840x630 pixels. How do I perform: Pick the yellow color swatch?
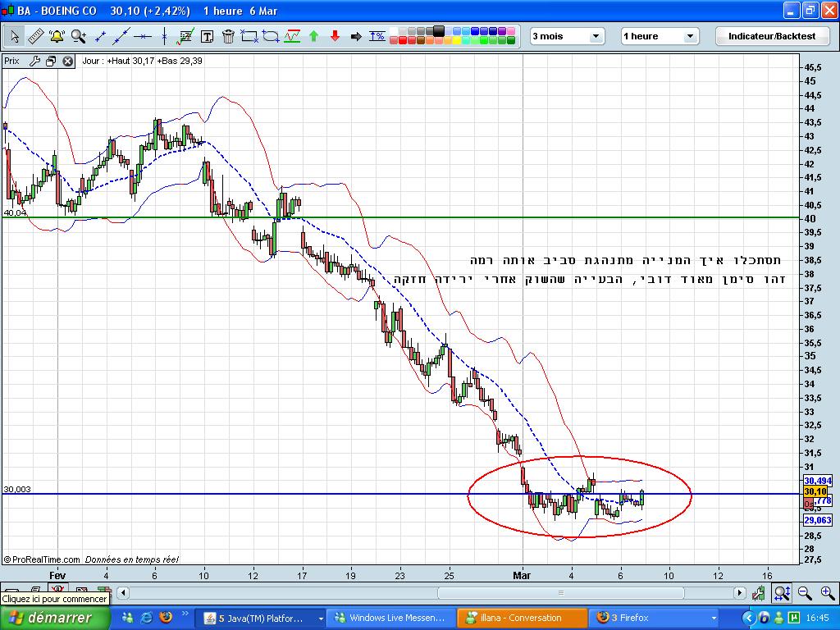(x=457, y=40)
